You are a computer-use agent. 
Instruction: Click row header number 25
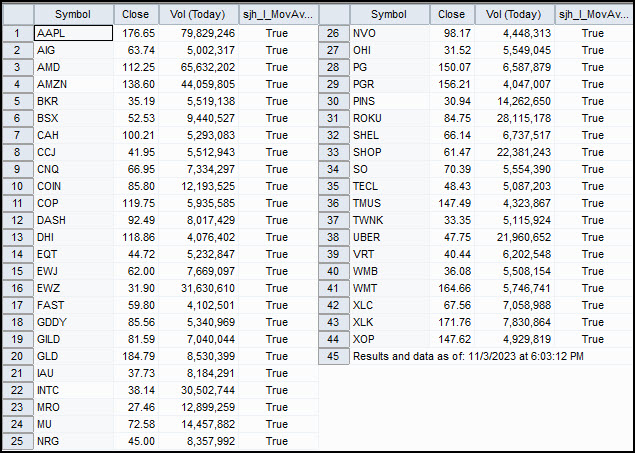pyautogui.click(x=17, y=441)
